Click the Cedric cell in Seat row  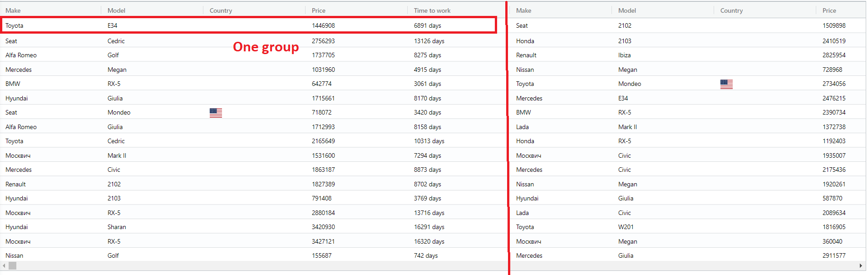click(116, 41)
